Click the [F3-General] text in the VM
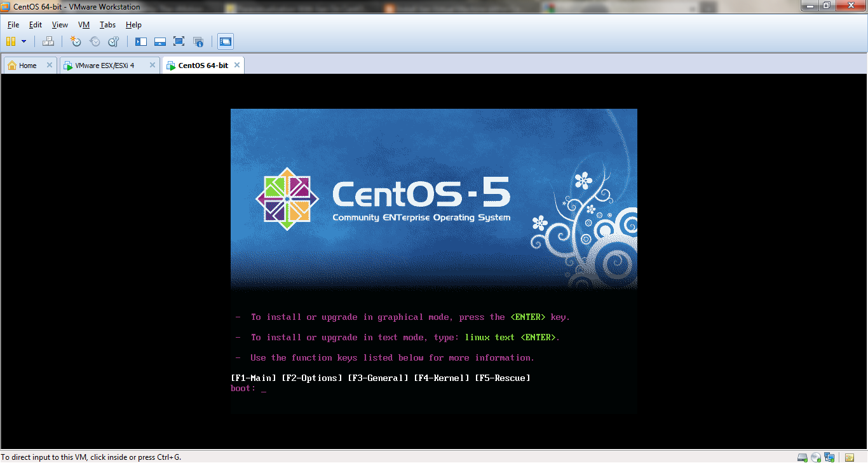Screen dimensions: 868x463 (378, 378)
